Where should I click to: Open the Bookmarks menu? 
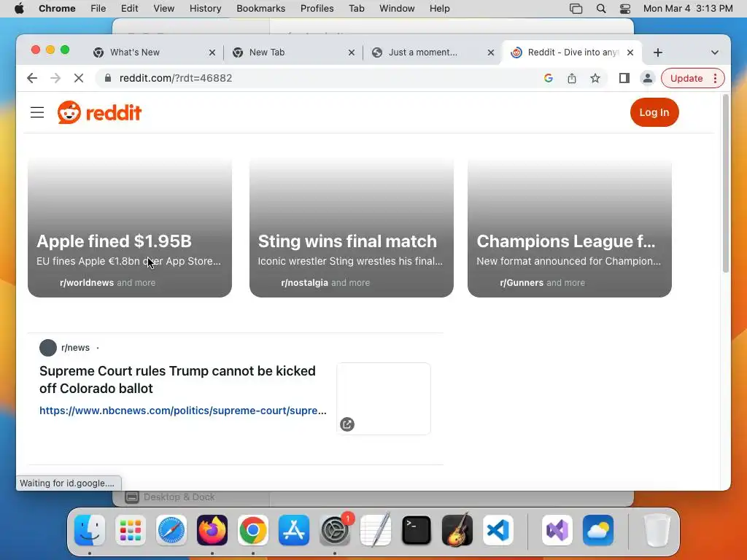(261, 9)
